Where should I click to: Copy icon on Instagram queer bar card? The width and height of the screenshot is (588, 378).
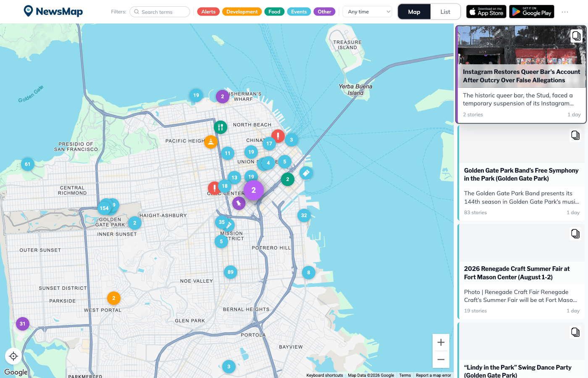pyautogui.click(x=577, y=36)
